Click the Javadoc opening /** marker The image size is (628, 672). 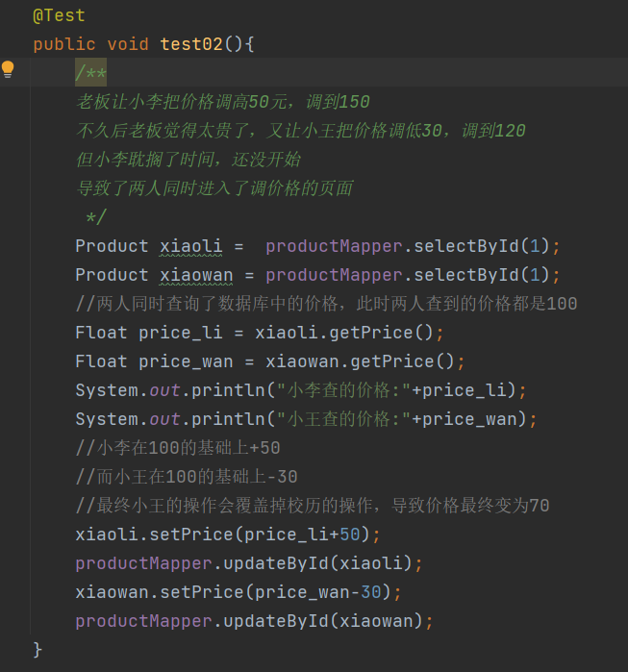pos(91,73)
